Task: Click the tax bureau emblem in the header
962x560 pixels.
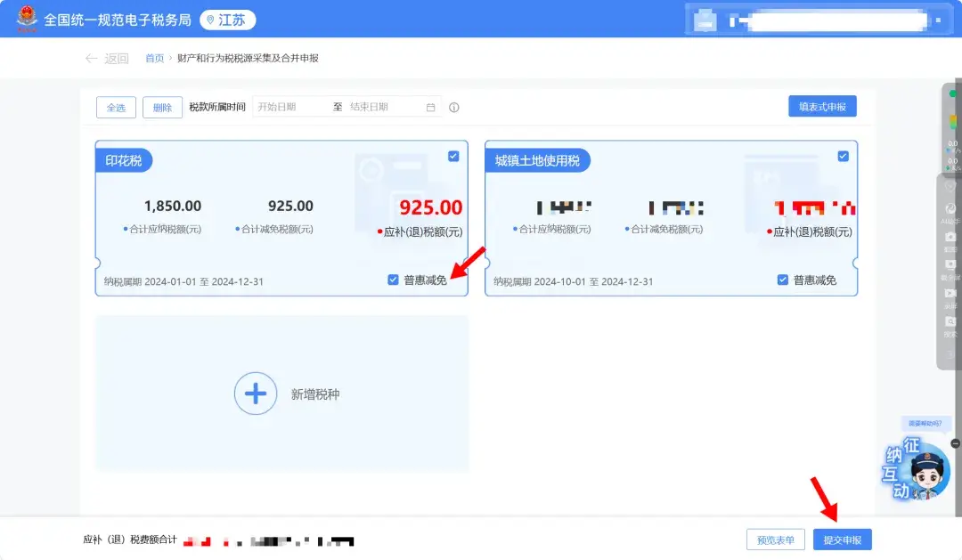Action: point(27,18)
